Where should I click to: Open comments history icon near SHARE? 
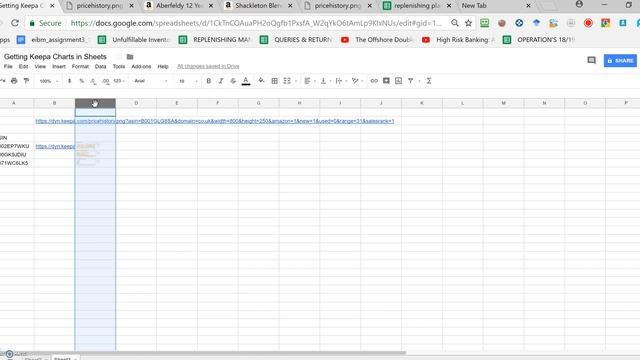(x=591, y=60)
